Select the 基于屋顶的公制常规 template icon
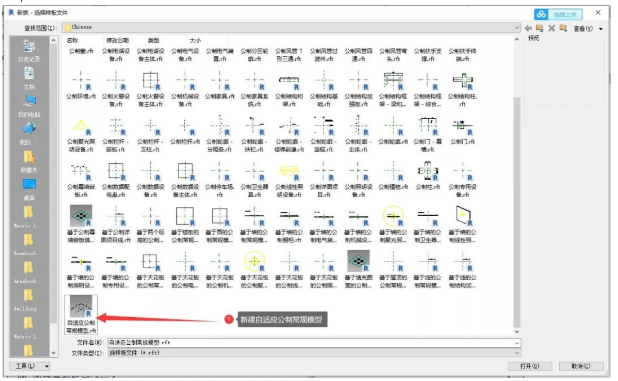Screen dimensions: 618x381 (393, 261)
